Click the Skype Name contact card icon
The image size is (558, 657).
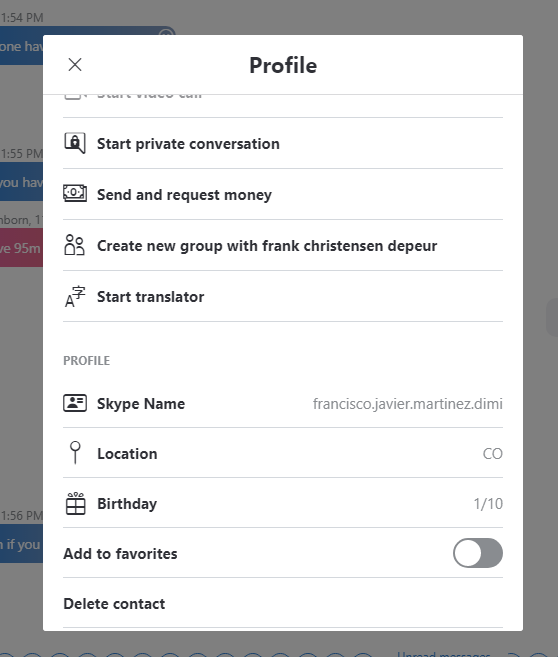pyautogui.click(x=75, y=403)
